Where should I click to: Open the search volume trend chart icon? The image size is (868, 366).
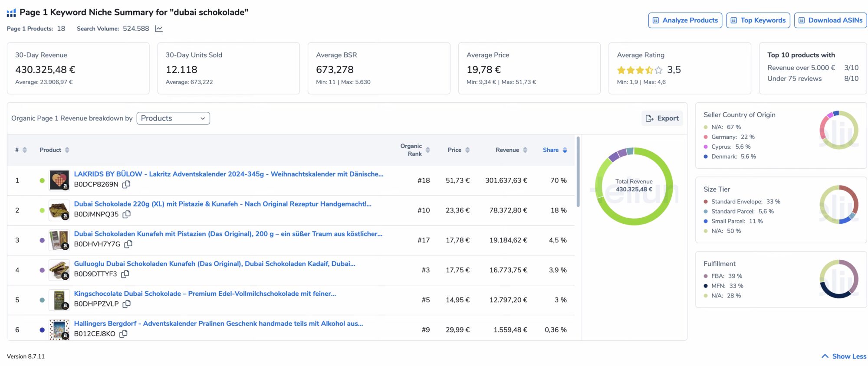click(x=159, y=29)
